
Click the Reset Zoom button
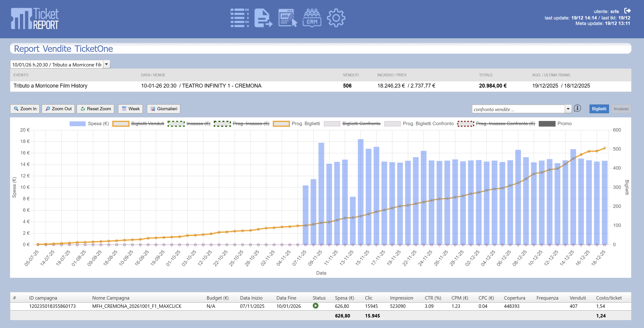coord(95,109)
